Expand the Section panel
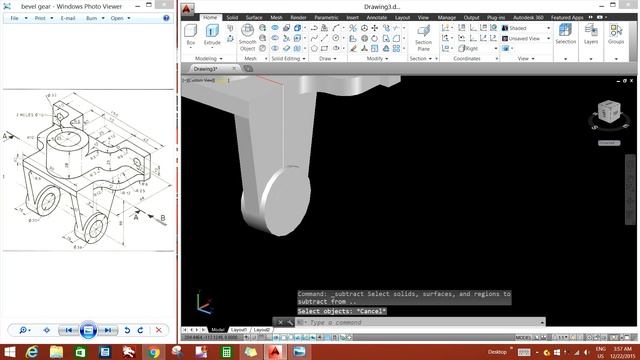Image resolution: width=640 pixels, height=360 pixels. click(421, 59)
